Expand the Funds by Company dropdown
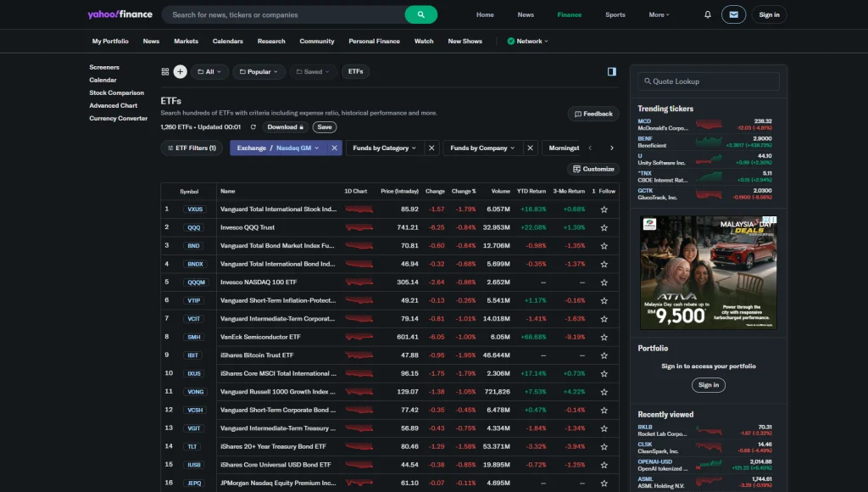The height and width of the screenshot is (492, 868). tap(482, 148)
